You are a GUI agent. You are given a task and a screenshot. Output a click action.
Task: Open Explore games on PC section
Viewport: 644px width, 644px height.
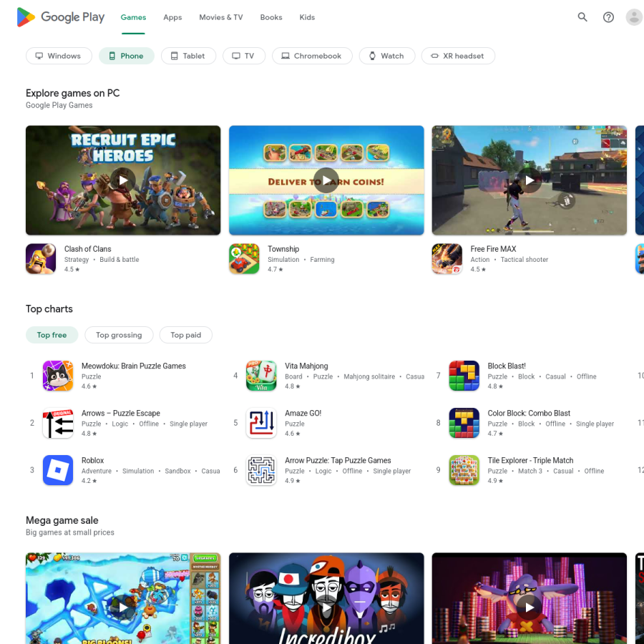coord(73,93)
